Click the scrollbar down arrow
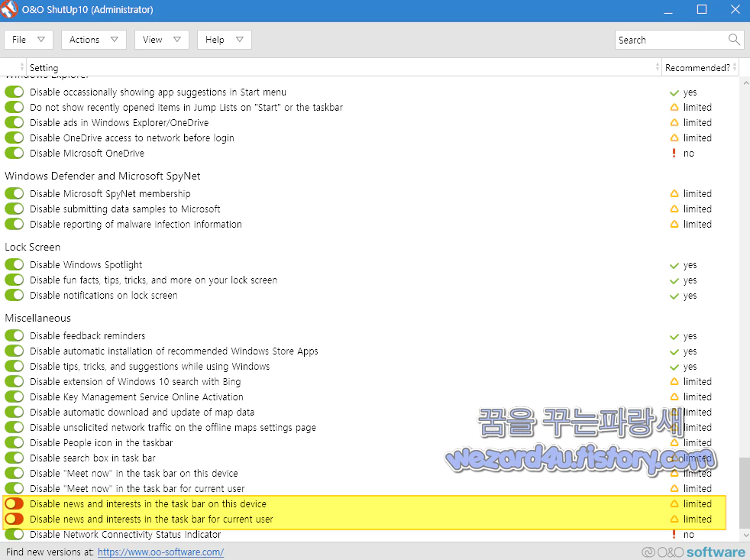 coord(745,536)
